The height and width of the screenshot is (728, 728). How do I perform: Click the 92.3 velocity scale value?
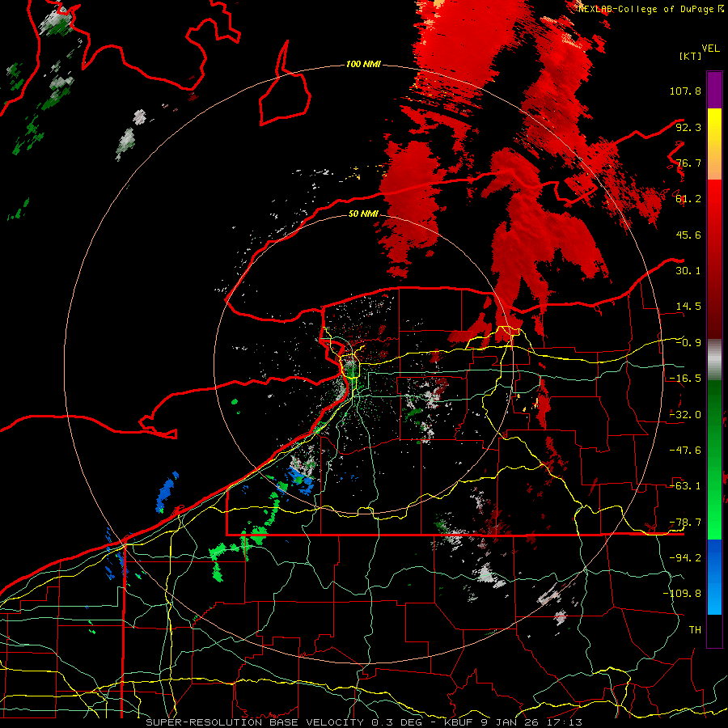[x=688, y=127]
